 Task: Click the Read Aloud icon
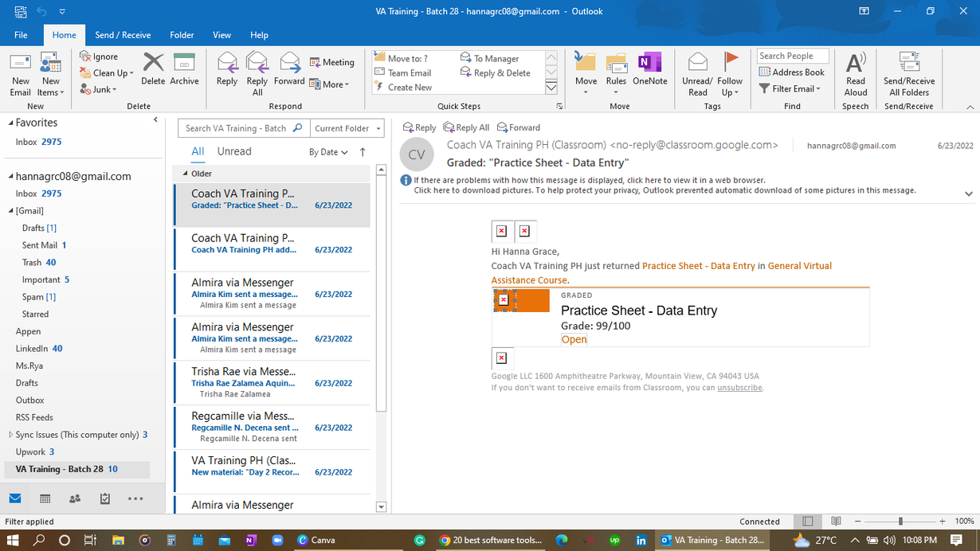855,73
